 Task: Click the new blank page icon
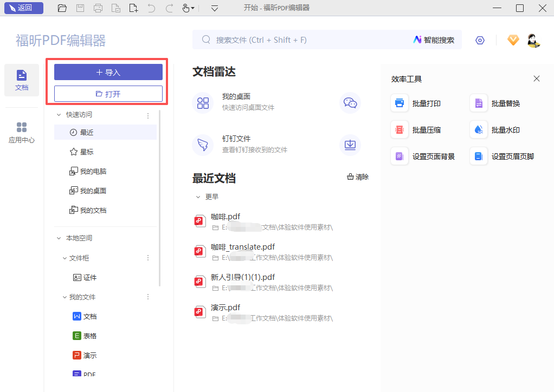133,8
